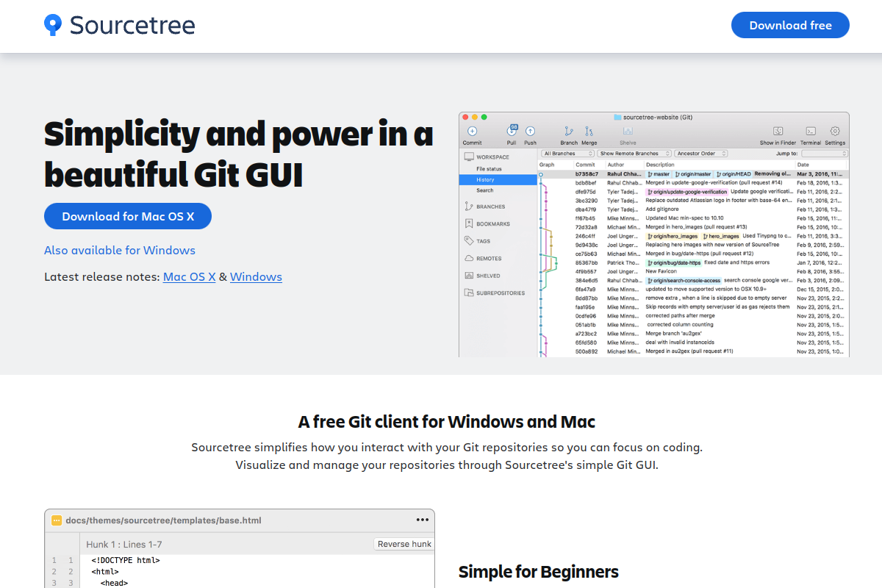
Task: Click the yellow file-status icon beside base.html
Action: [57, 520]
